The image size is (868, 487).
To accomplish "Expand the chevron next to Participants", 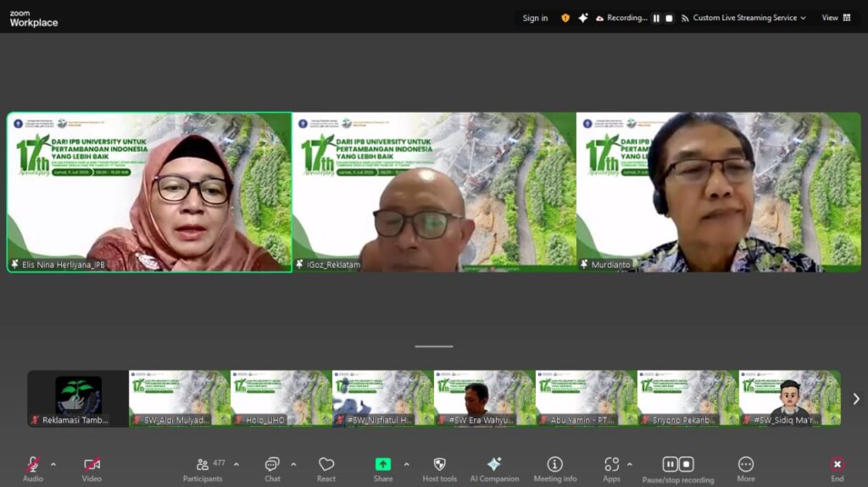I will [236, 464].
